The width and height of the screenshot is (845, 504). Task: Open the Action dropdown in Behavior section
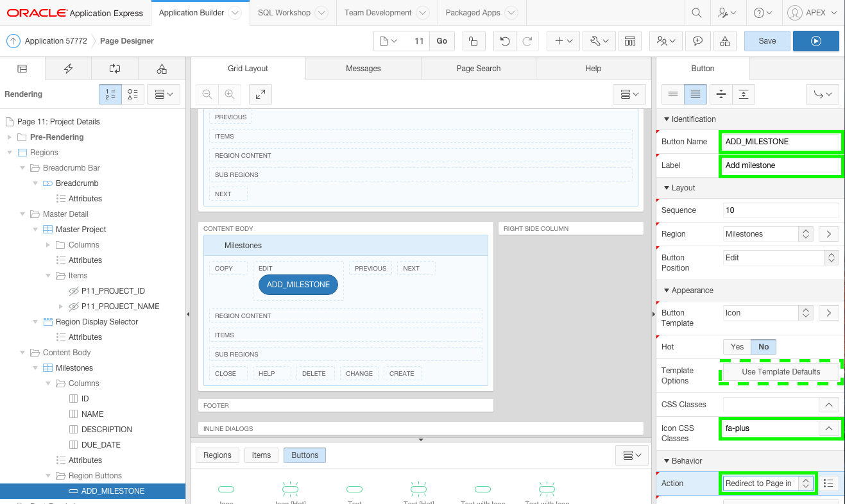pyautogui.click(x=767, y=483)
